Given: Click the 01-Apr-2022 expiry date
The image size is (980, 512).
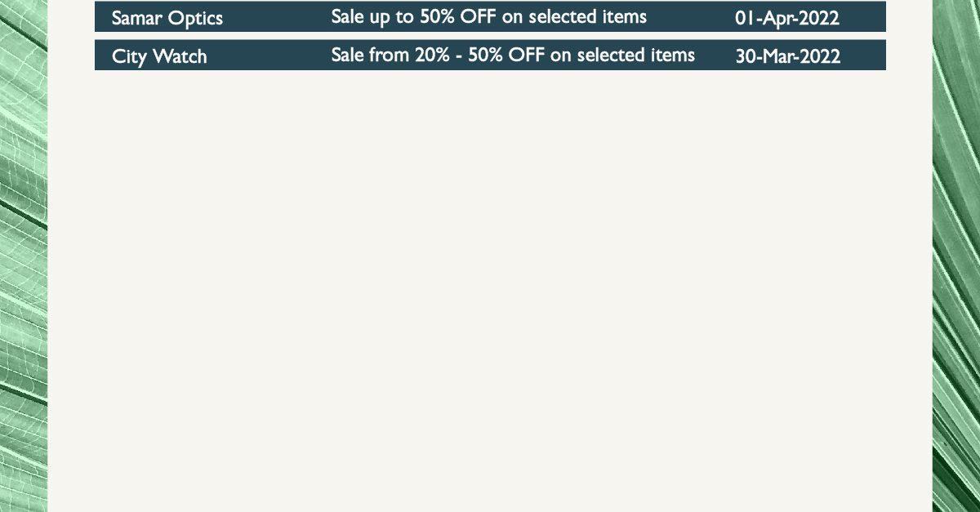Looking at the screenshot, I should [787, 18].
